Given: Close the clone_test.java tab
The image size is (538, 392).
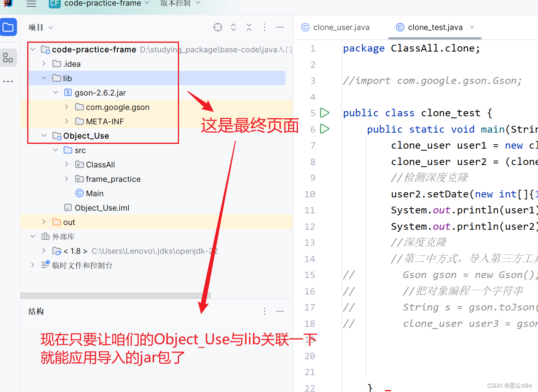Looking at the screenshot, I should tap(472, 27).
